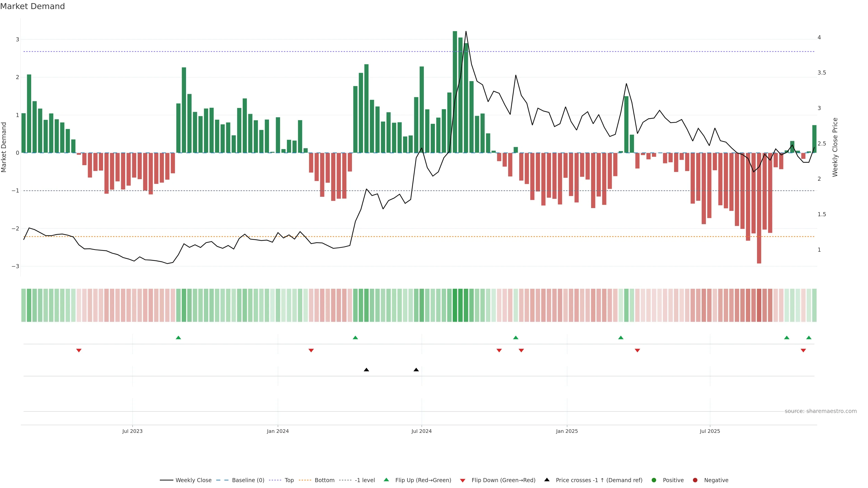868x488 pixels.
Task: Toggle the -1 level legend entry
Action: 365,480
